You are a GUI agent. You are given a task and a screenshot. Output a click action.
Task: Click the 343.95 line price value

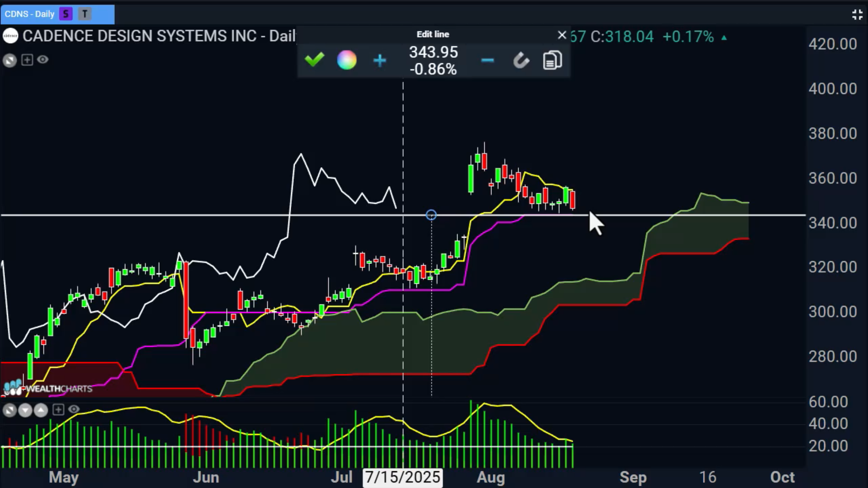[x=434, y=52]
